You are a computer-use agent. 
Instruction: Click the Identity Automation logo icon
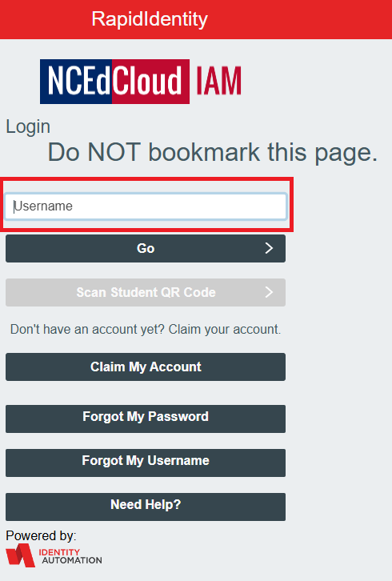(20, 555)
